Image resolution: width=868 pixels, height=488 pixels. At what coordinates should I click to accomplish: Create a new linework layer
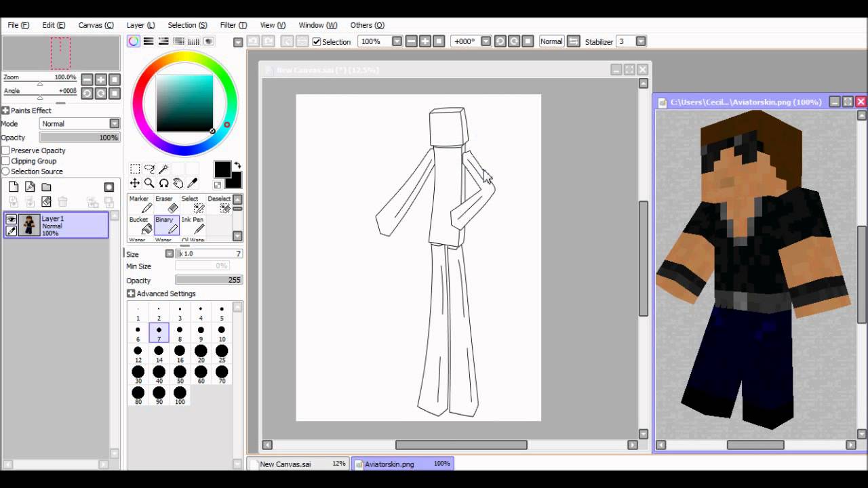click(x=30, y=187)
